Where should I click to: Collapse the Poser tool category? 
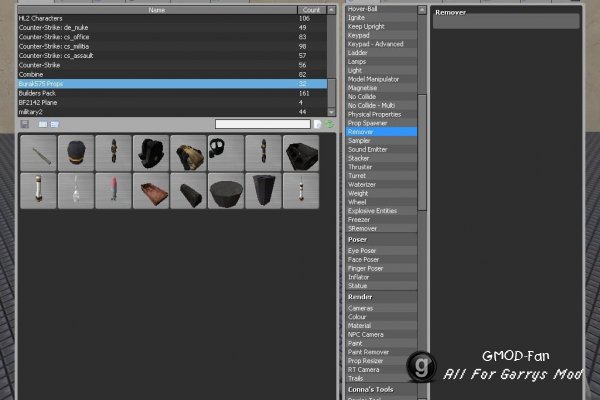tap(381, 240)
